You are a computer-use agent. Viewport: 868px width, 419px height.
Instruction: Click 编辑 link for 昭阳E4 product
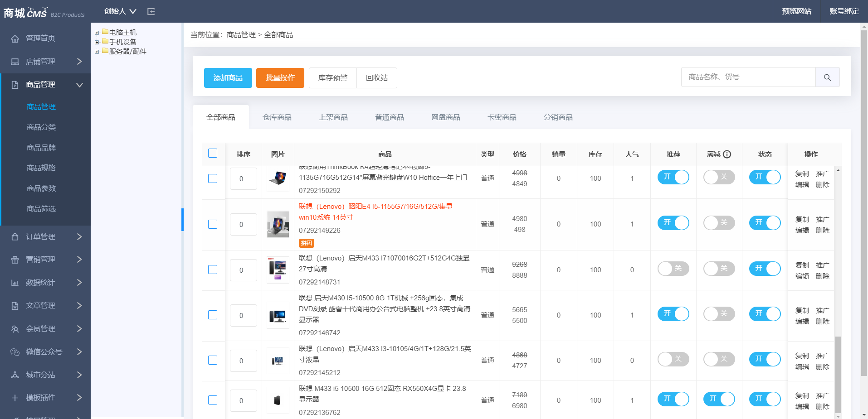pyautogui.click(x=802, y=230)
